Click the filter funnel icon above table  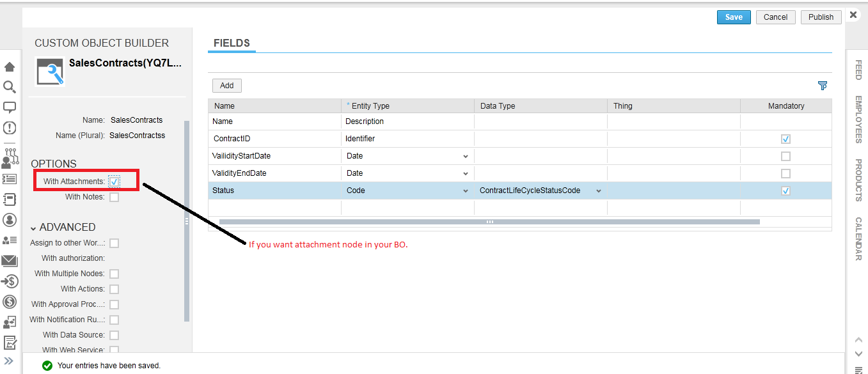pos(823,86)
